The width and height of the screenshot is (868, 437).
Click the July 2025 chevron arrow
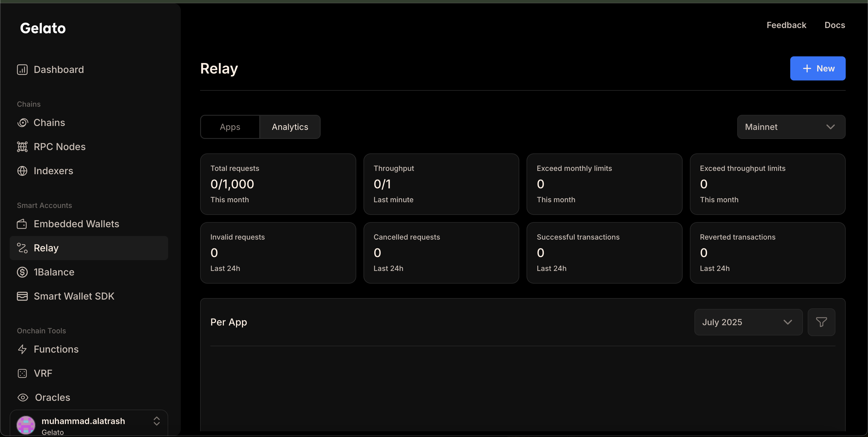[788, 322]
